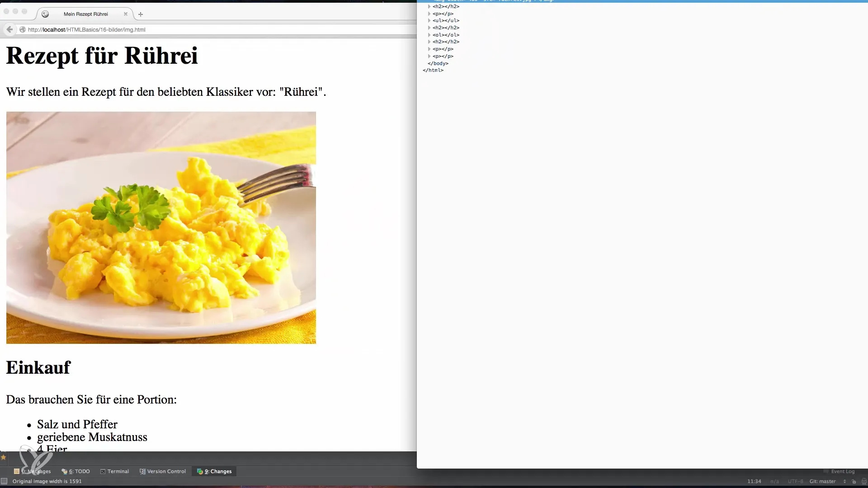
Task: Open the Hector inspection icon
Action: [x=863, y=482]
